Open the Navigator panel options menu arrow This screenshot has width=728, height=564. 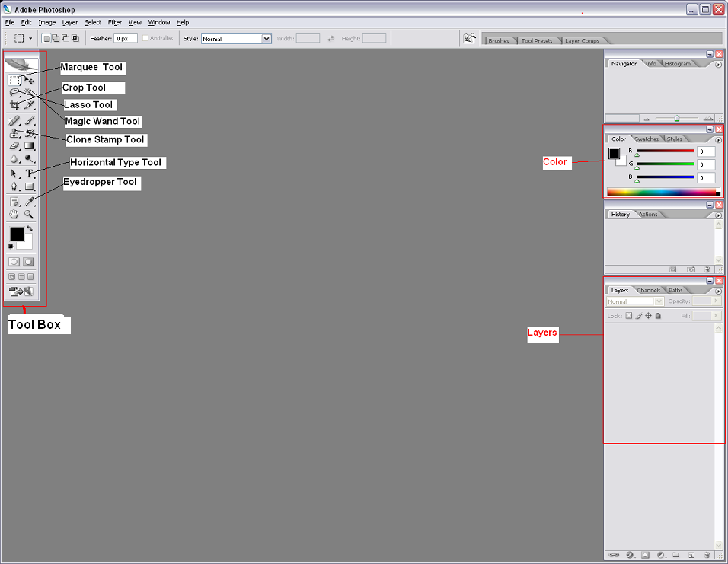(718, 65)
